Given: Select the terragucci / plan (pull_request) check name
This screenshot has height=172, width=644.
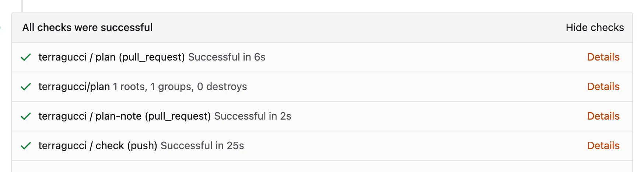Looking at the screenshot, I should click(x=112, y=57).
